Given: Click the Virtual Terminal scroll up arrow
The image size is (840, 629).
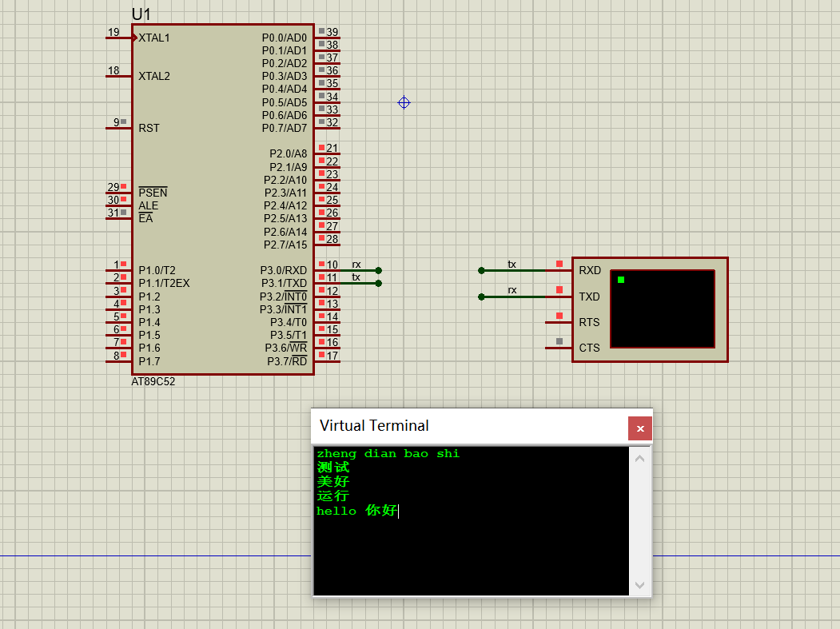Looking at the screenshot, I should (x=639, y=459).
